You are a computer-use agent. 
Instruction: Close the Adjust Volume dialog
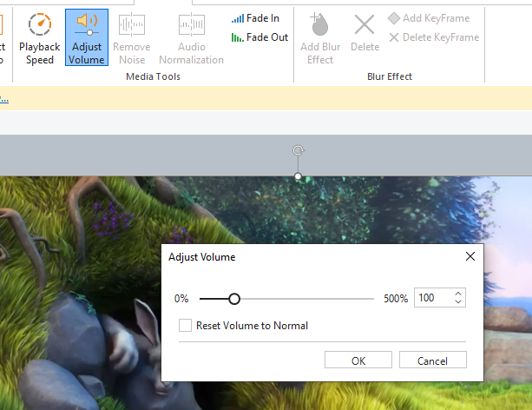[470, 256]
